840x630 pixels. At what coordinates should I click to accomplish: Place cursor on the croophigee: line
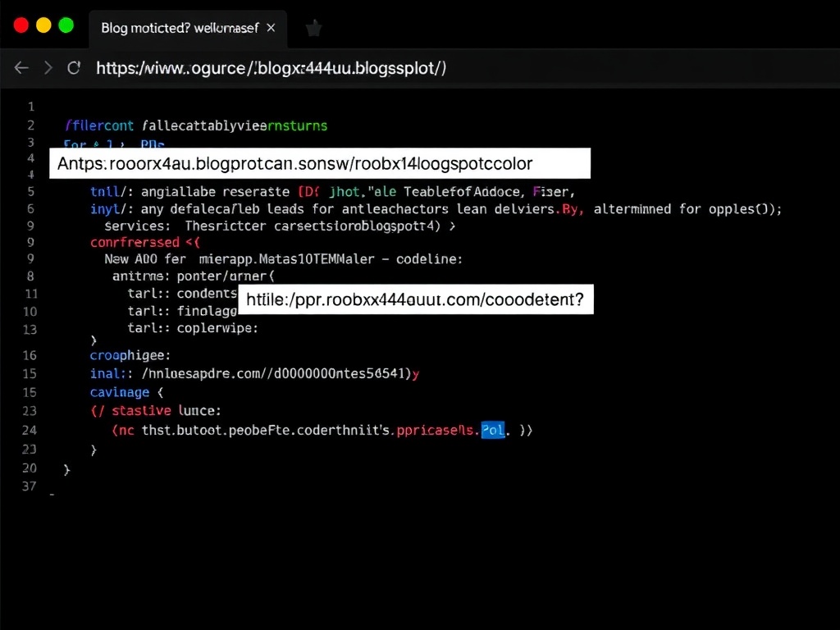coord(130,355)
